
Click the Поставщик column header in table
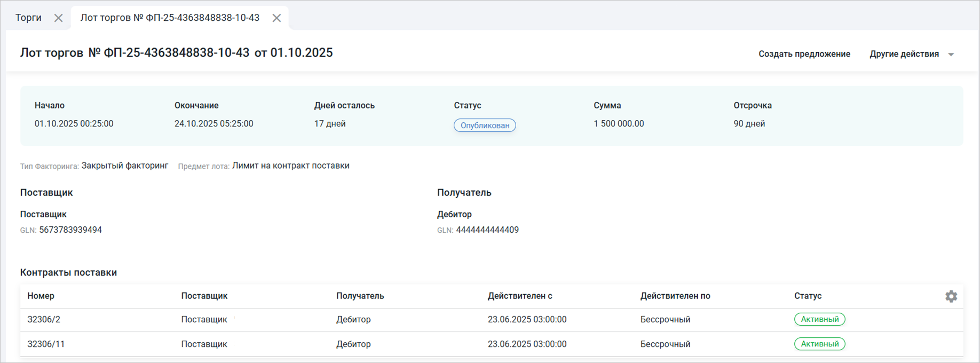tap(204, 296)
